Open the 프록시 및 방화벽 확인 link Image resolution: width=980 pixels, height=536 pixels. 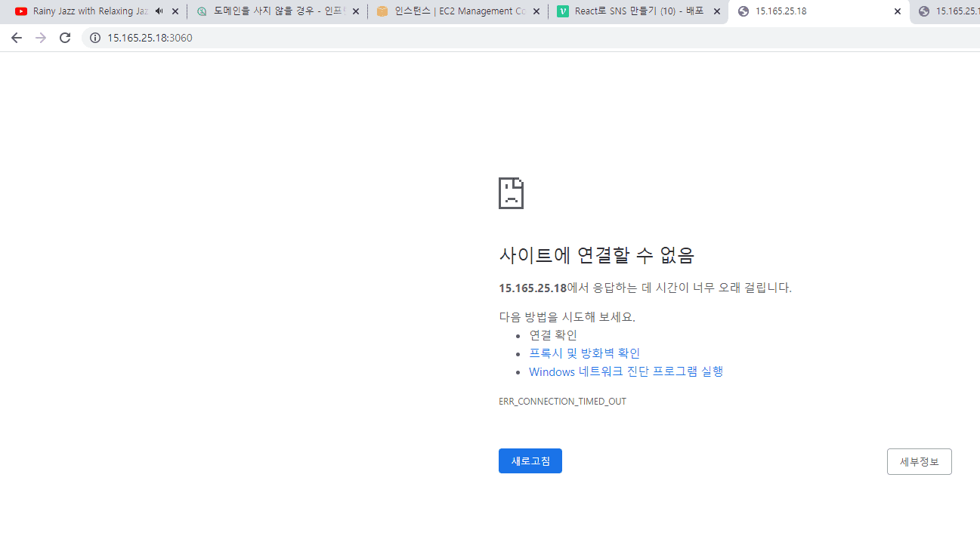click(x=584, y=353)
